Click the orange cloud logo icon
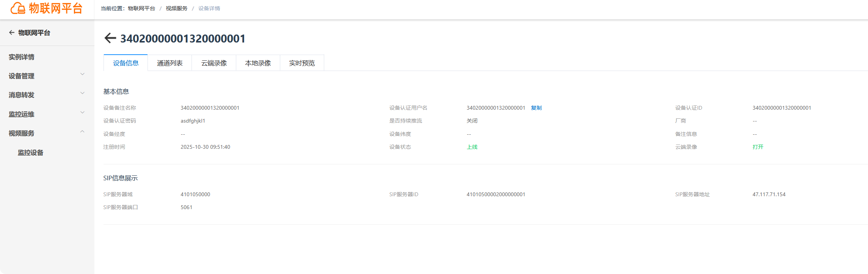This screenshot has width=868, height=274. tap(18, 8)
